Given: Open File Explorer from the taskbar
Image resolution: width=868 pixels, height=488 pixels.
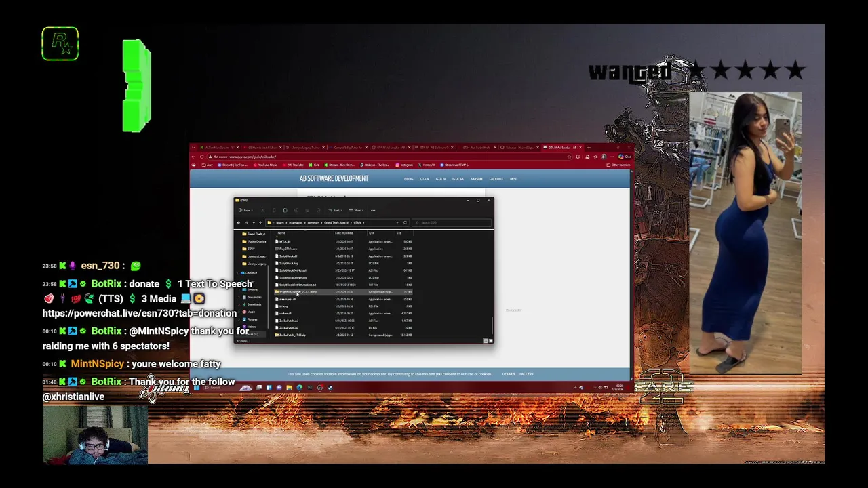Looking at the screenshot, I should [289, 388].
